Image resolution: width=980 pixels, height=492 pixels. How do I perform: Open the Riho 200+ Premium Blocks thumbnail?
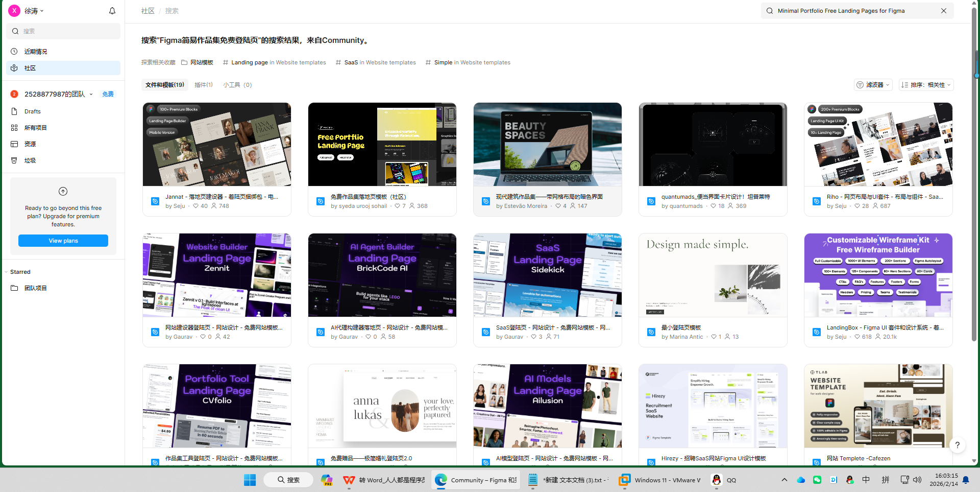click(878, 144)
